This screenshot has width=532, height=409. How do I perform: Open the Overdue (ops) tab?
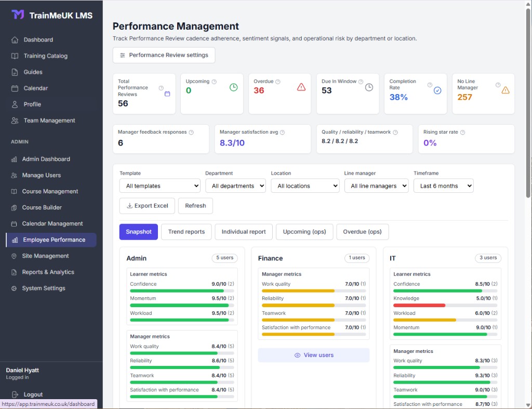pyautogui.click(x=362, y=232)
